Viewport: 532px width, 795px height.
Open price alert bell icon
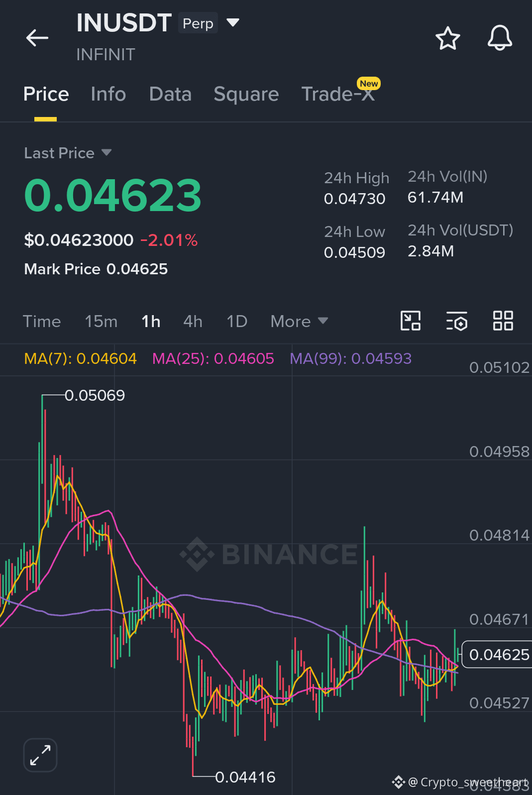pos(500,38)
